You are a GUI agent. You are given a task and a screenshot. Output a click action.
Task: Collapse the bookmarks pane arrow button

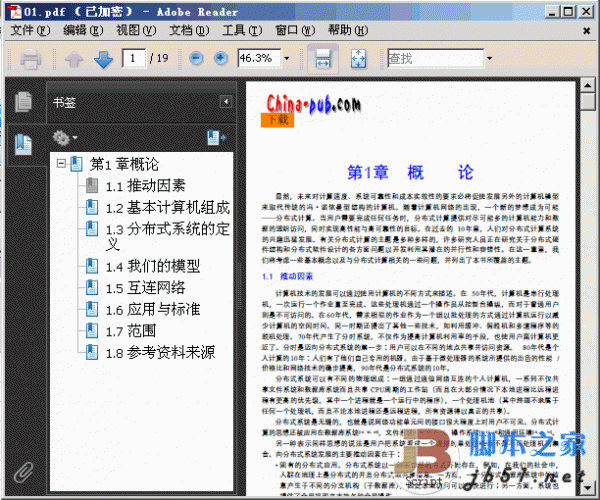pyautogui.click(x=226, y=102)
